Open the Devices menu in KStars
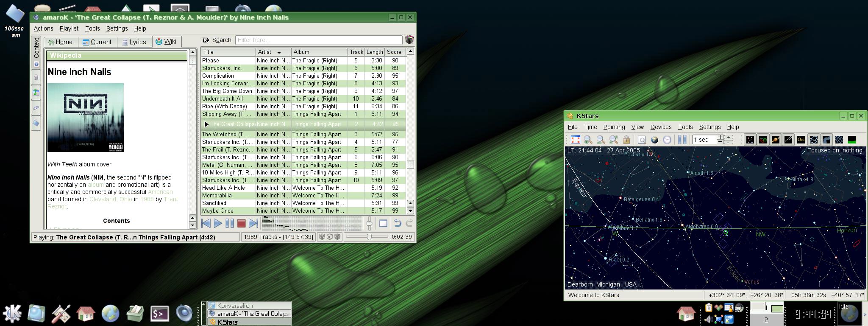 coord(661,127)
